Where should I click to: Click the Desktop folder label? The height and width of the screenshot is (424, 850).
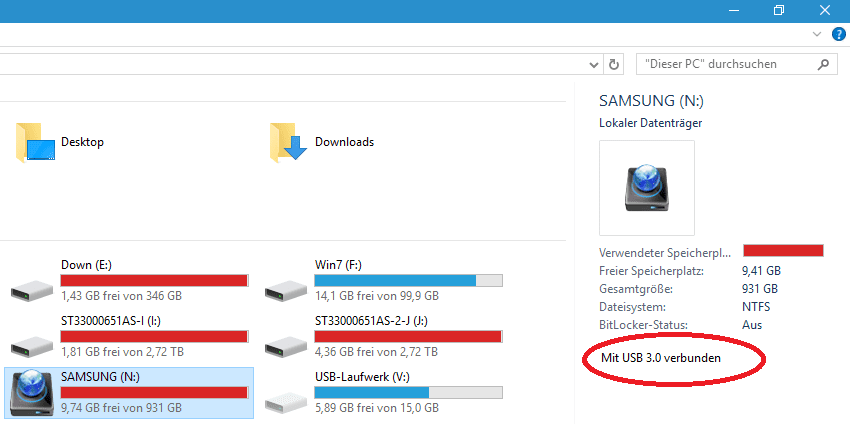pos(82,142)
